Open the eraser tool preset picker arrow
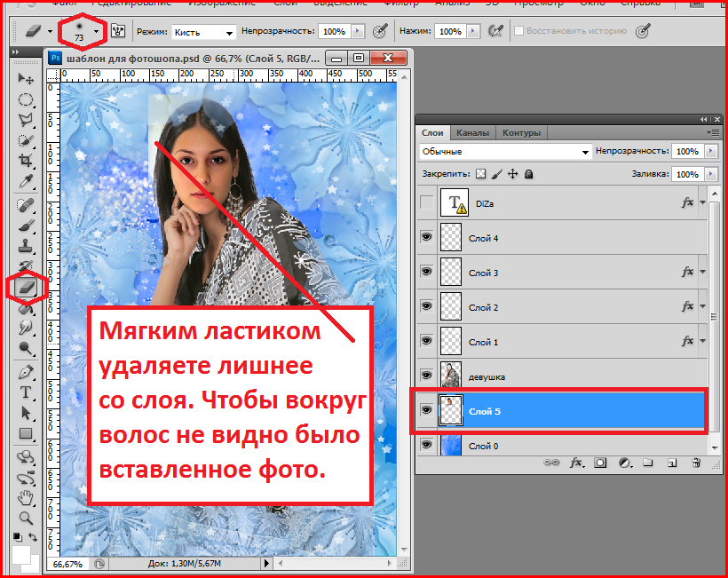The height and width of the screenshot is (578, 728). pos(50,32)
